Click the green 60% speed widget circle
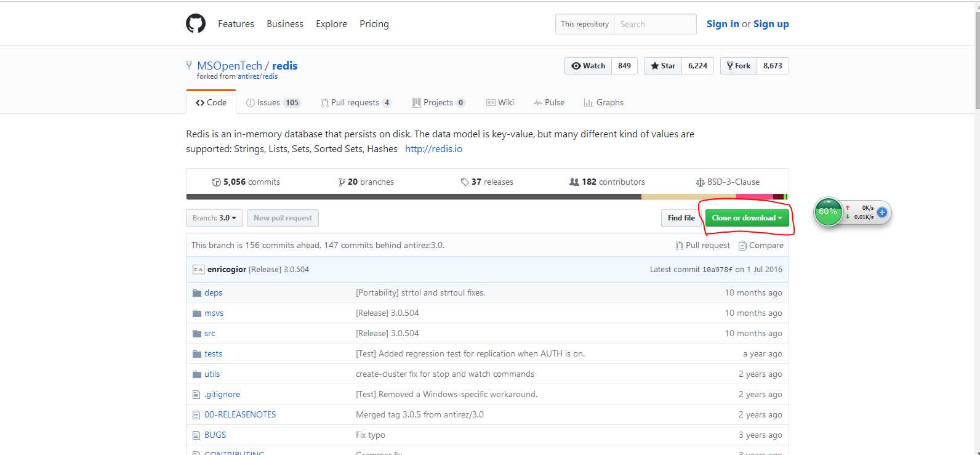This screenshot has width=980, height=455. 828,212
